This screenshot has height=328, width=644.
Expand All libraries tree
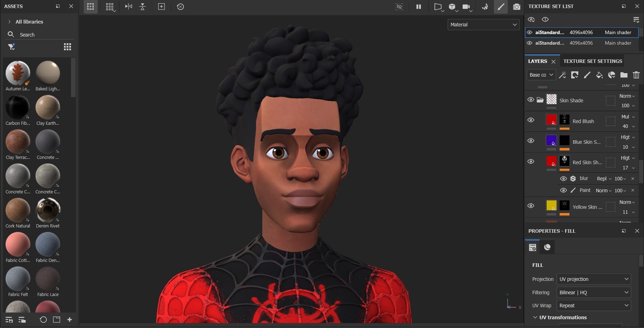pos(9,22)
